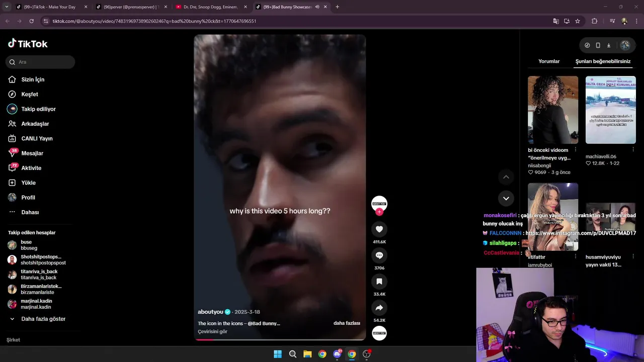This screenshot has width=644, height=362.
Task: Open Aktivite notifications
Action: tap(31, 168)
